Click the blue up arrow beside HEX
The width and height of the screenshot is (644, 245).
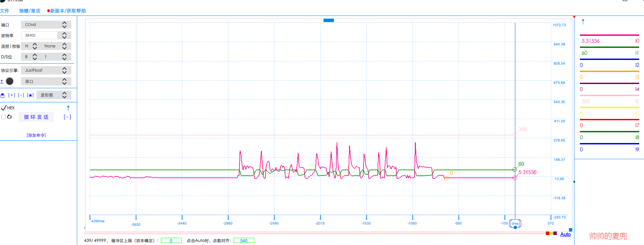pyautogui.click(x=68, y=108)
